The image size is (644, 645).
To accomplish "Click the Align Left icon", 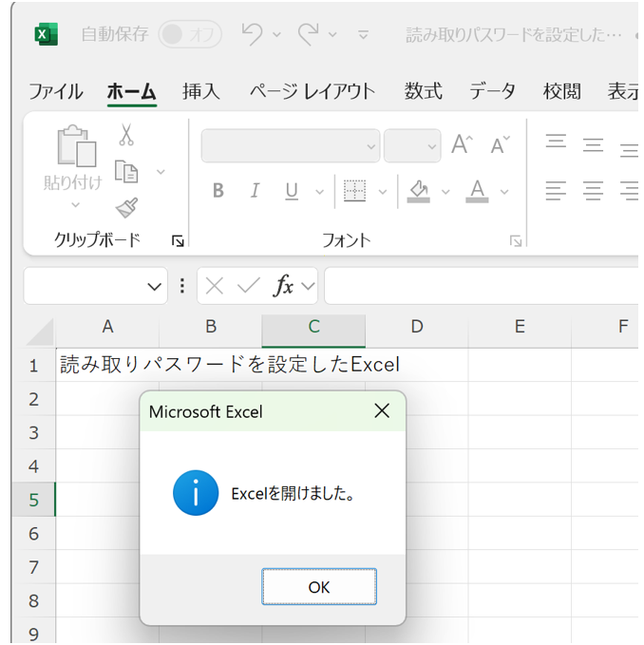I will point(556,191).
